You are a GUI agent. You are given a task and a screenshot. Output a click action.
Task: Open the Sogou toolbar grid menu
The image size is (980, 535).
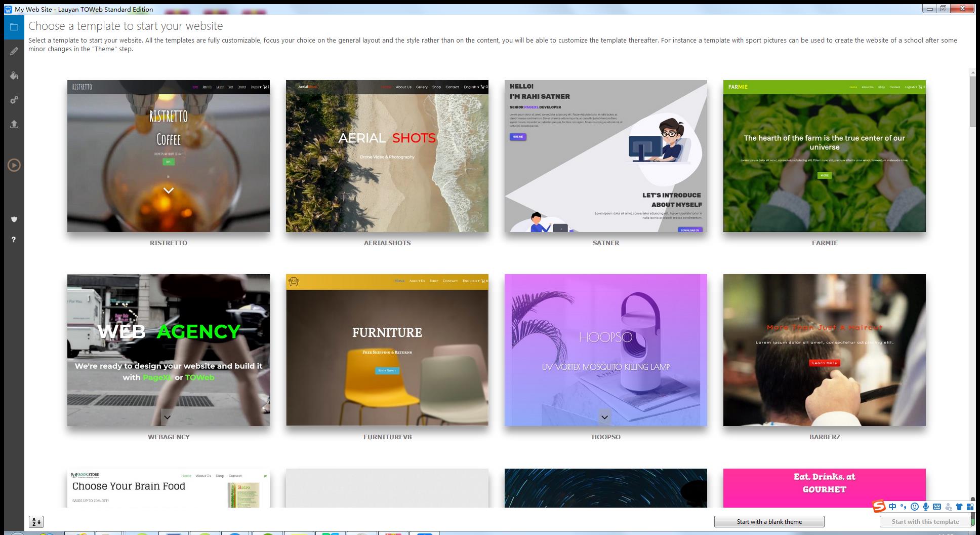970,507
